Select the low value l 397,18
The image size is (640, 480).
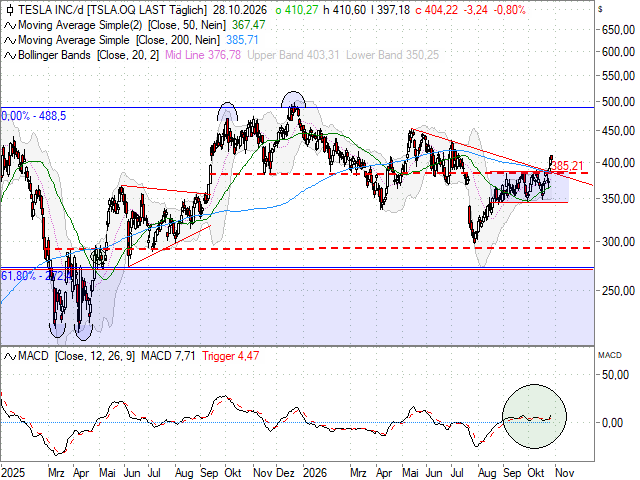point(390,10)
